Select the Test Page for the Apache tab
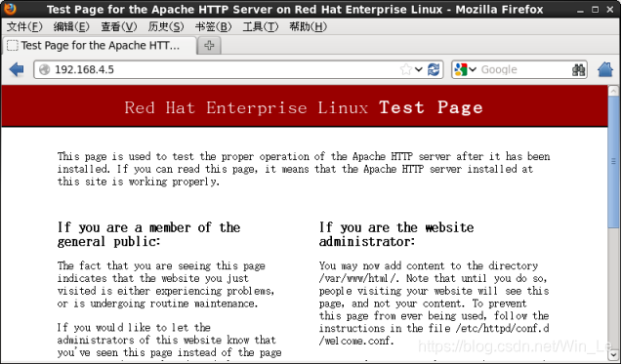This screenshot has height=364, width=622. pyautogui.click(x=100, y=46)
